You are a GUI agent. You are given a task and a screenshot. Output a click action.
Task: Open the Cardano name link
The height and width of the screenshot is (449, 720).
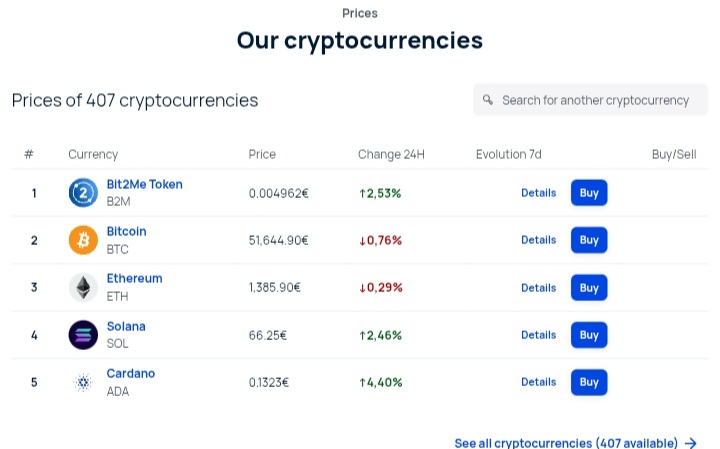point(131,374)
